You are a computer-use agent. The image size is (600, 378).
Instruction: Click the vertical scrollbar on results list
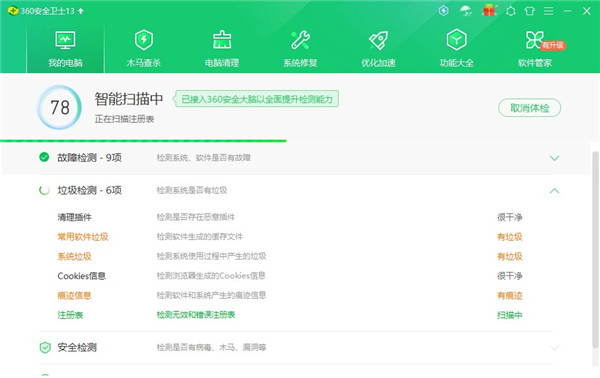(x=595, y=249)
